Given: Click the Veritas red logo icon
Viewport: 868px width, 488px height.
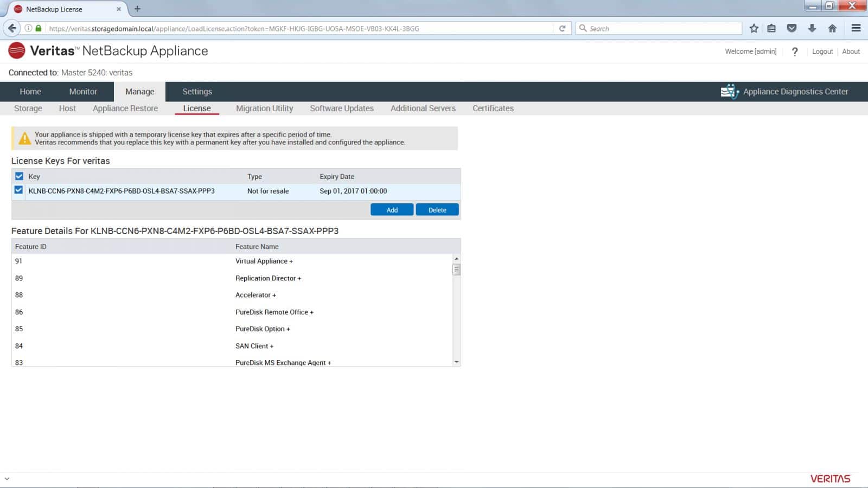Looking at the screenshot, I should pyautogui.click(x=17, y=50).
